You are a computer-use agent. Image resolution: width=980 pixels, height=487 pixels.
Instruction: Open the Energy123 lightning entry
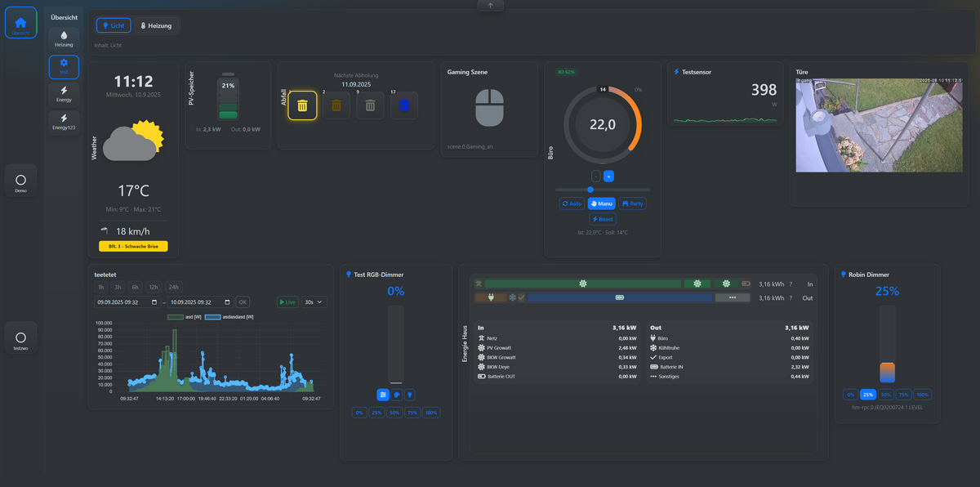pyautogui.click(x=64, y=122)
